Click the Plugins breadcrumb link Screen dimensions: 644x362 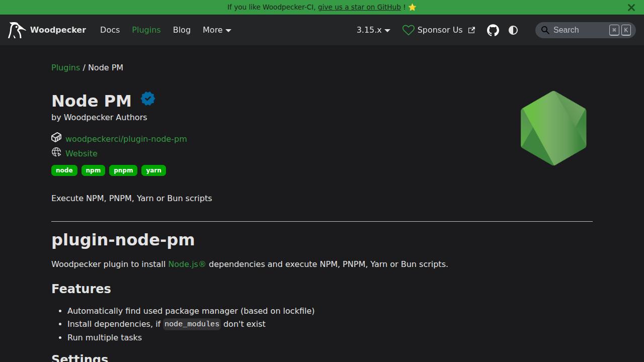click(x=65, y=67)
